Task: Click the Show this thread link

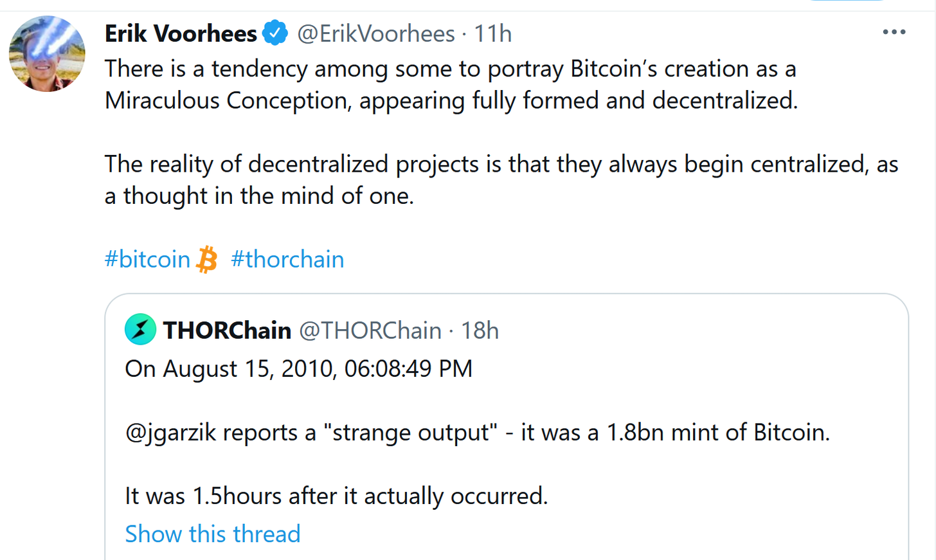Action: pos(213,534)
